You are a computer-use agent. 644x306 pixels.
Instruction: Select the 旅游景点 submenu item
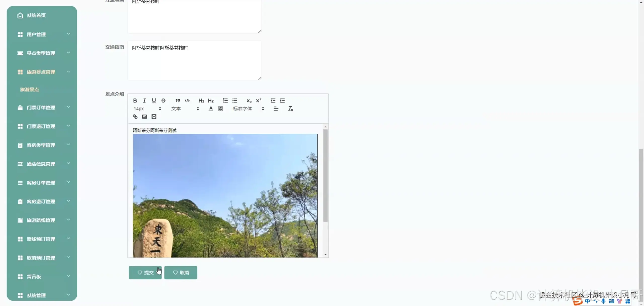(30, 90)
